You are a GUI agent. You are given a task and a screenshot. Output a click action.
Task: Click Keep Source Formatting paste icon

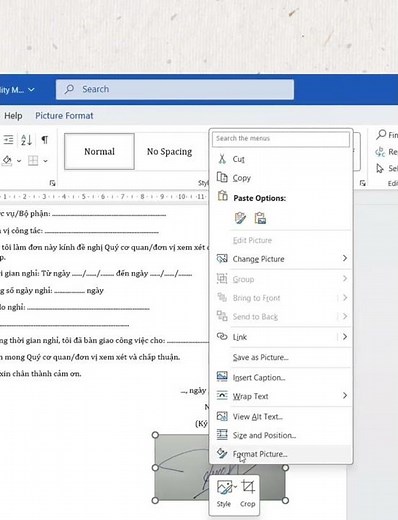240,218
